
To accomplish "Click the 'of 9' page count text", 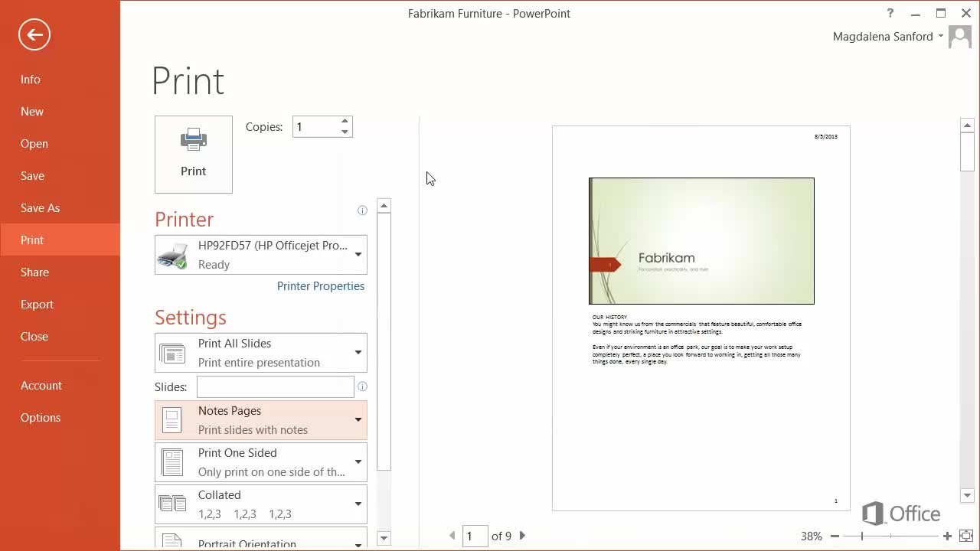I will coord(501,536).
